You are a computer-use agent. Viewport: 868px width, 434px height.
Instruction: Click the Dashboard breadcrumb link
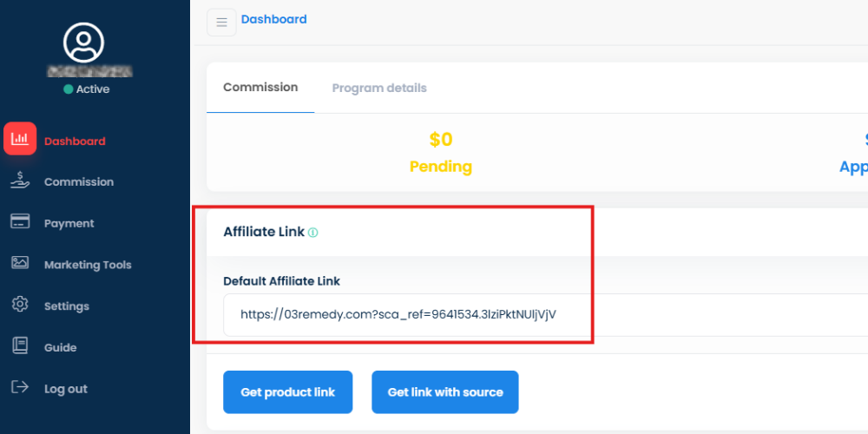point(273,19)
